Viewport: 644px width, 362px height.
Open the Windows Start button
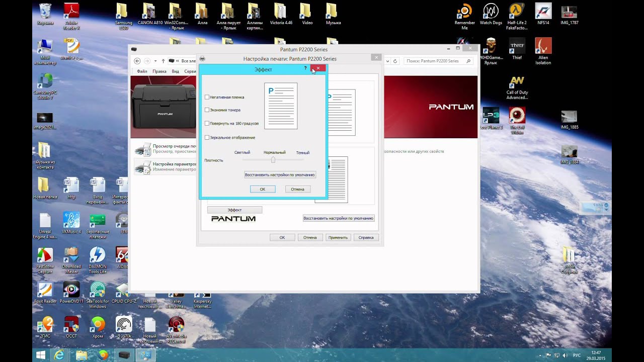coord(41,355)
